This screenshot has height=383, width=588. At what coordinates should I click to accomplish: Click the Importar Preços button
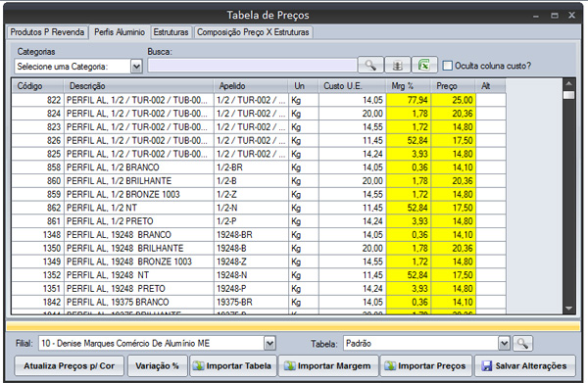[x=425, y=365]
